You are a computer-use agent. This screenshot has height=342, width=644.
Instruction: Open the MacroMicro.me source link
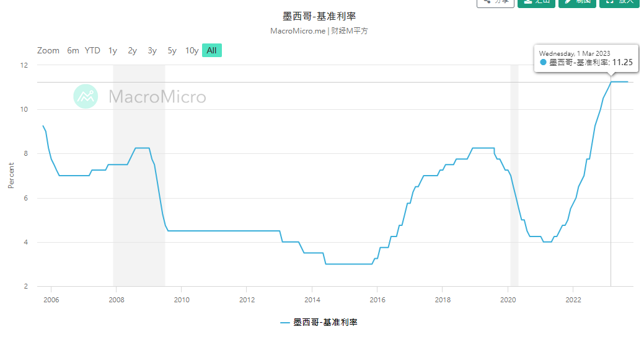coord(298,31)
